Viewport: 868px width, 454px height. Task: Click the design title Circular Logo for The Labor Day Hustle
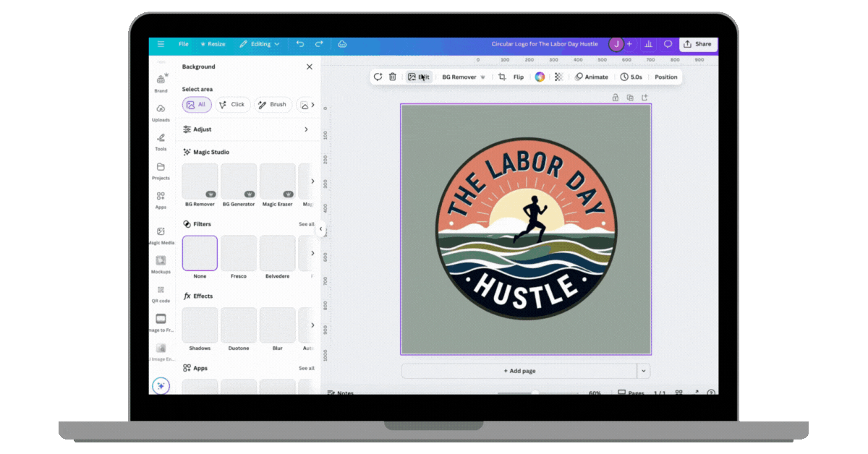(x=545, y=44)
